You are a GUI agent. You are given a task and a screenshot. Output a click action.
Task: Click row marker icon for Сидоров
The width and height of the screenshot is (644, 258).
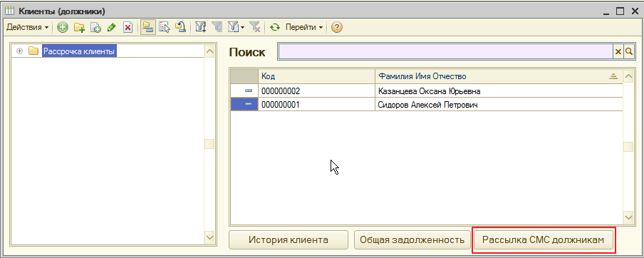pyautogui.click(x=249, y=105)
